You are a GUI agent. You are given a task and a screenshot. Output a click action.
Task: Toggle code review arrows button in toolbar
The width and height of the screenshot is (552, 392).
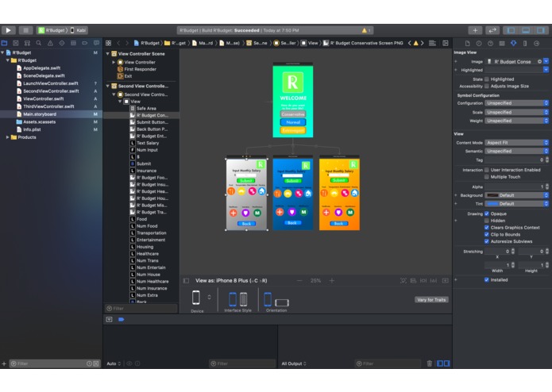(x=492, y=30)
